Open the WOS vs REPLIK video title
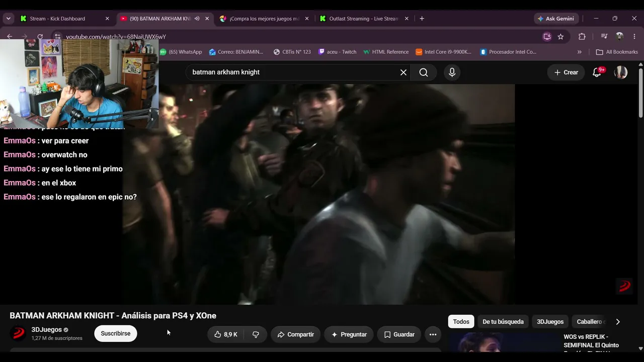Screen dimensions: 644x362 click(591, 341)
